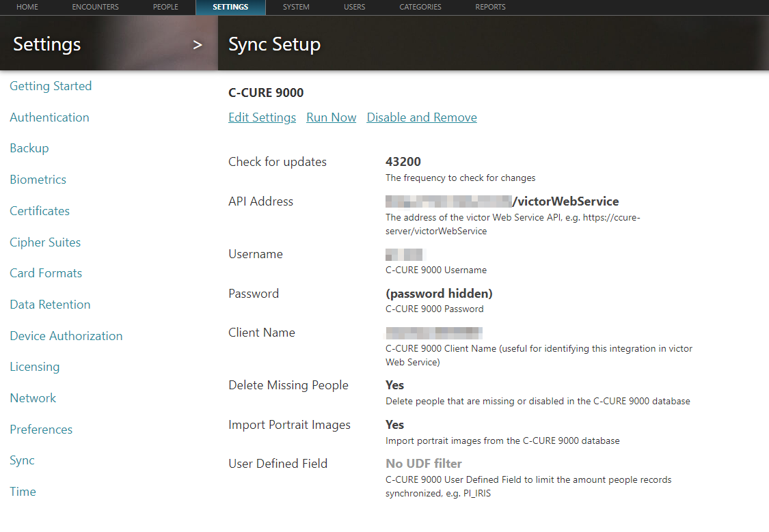The height and width of the screenshot is (532, 769).
Task: Click the API Address label
Action: pos(260,201)
